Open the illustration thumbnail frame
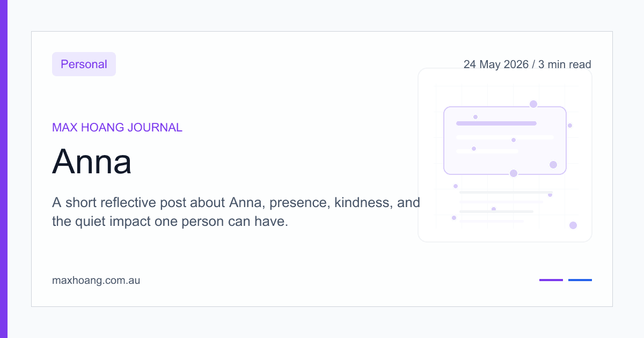644x338 pixels. point(505,155)
